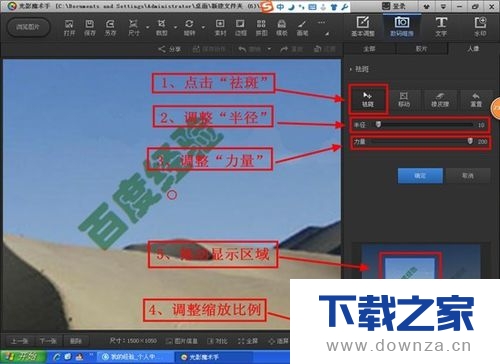500x364 pixels.
Task: Switch to the 全部 (All) sub-tab
Action: [x=369, y=49]
